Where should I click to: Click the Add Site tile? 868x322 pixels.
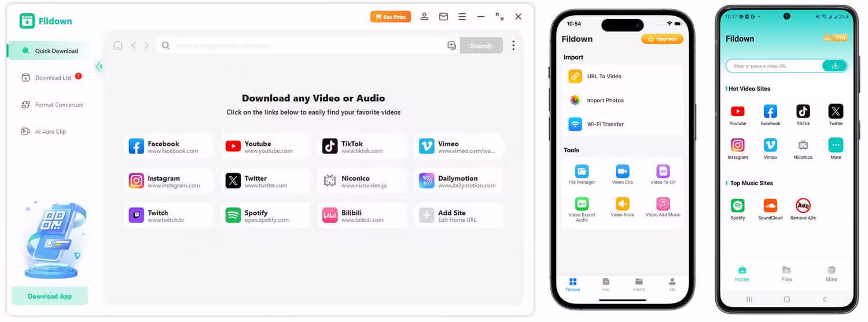pyautogui.click(x=459, y=215)
